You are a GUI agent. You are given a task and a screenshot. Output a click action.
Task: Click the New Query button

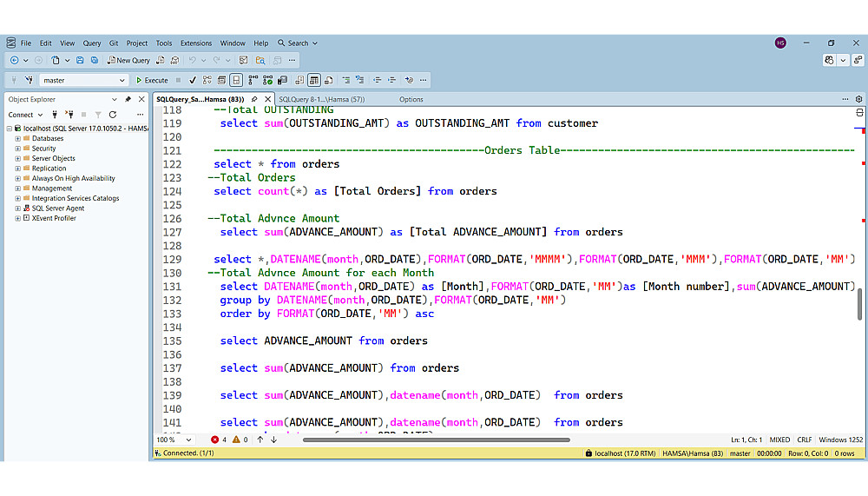[x=128, y=60]
